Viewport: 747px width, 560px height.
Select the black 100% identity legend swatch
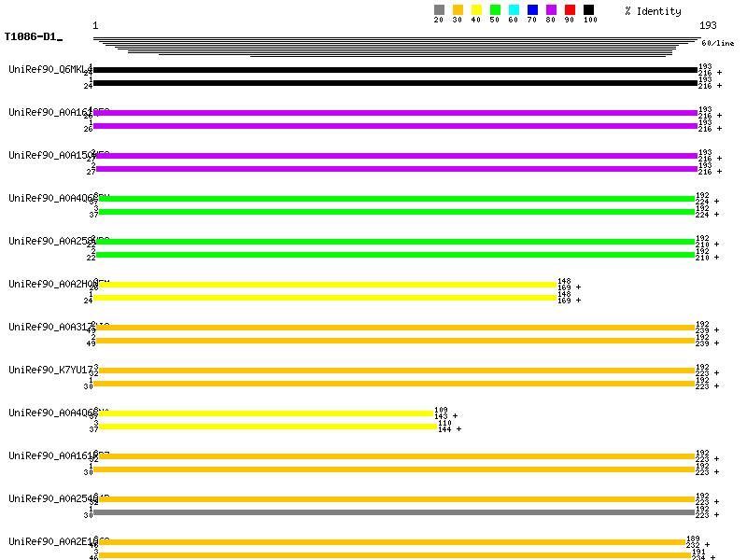588,9
